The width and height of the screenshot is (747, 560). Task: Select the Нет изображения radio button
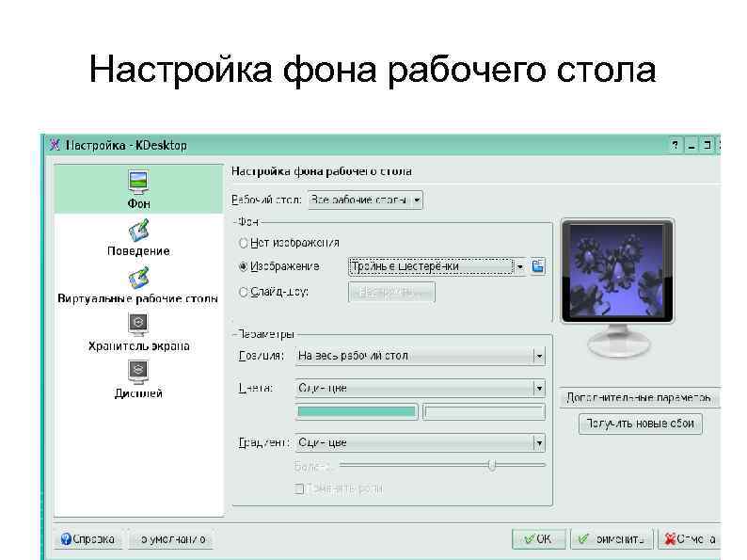(x=243, y=243)
